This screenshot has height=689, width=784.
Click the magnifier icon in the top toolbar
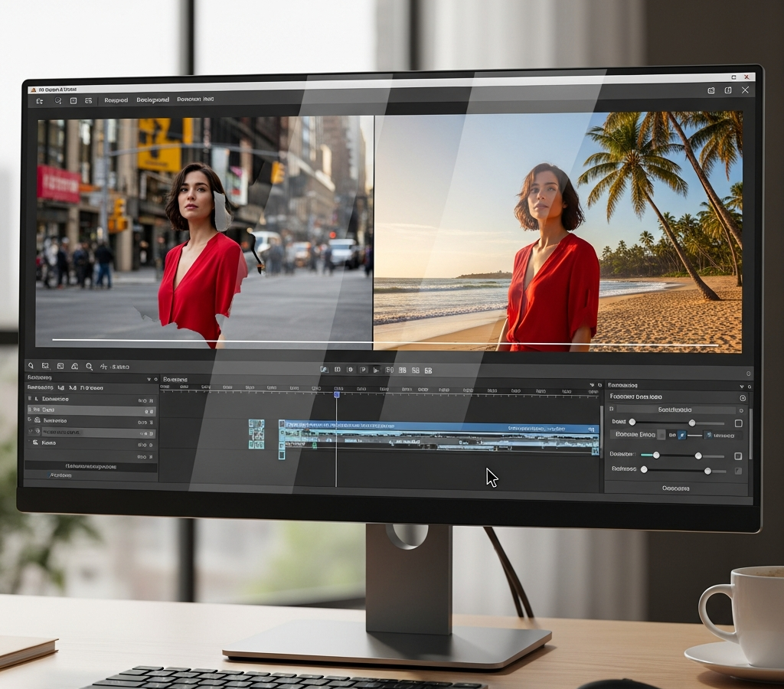click(58, 100)
